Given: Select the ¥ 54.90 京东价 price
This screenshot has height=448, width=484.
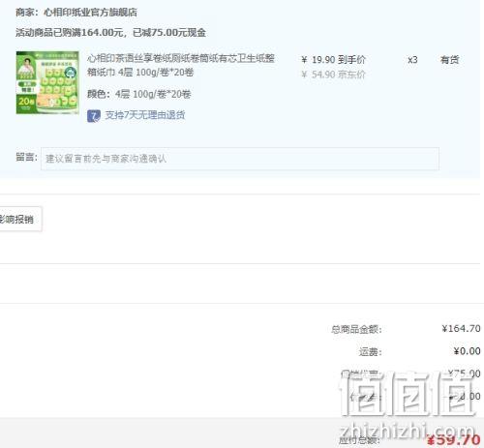Looking at the screenshot, I should point(333,75).
